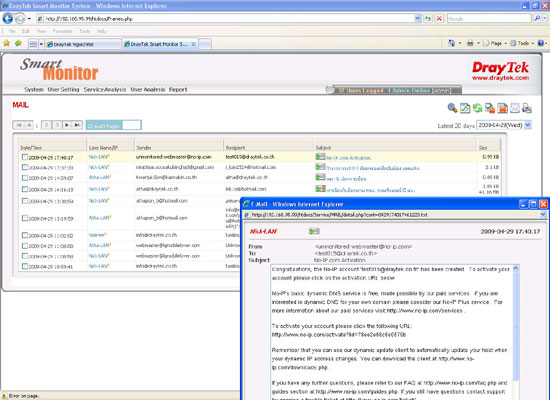Check the box for the 13:38:59 mail row

click(x=25, y=201)
